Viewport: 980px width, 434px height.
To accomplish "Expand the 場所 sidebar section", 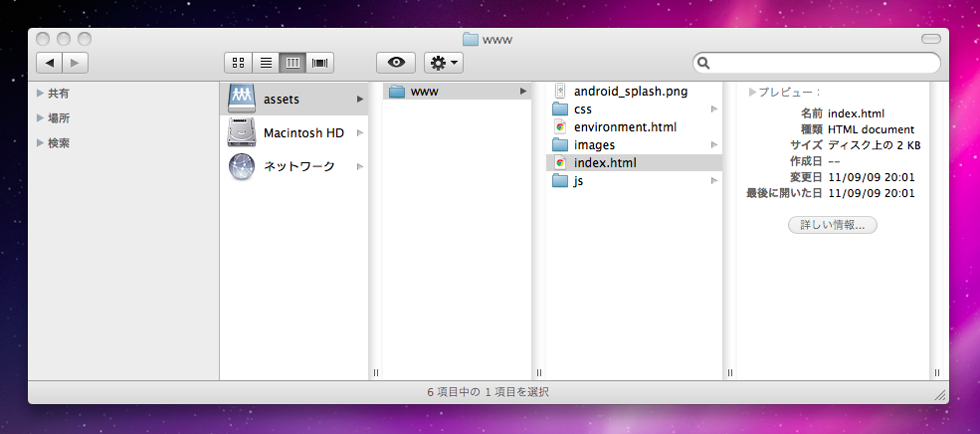I will (41, 117).
